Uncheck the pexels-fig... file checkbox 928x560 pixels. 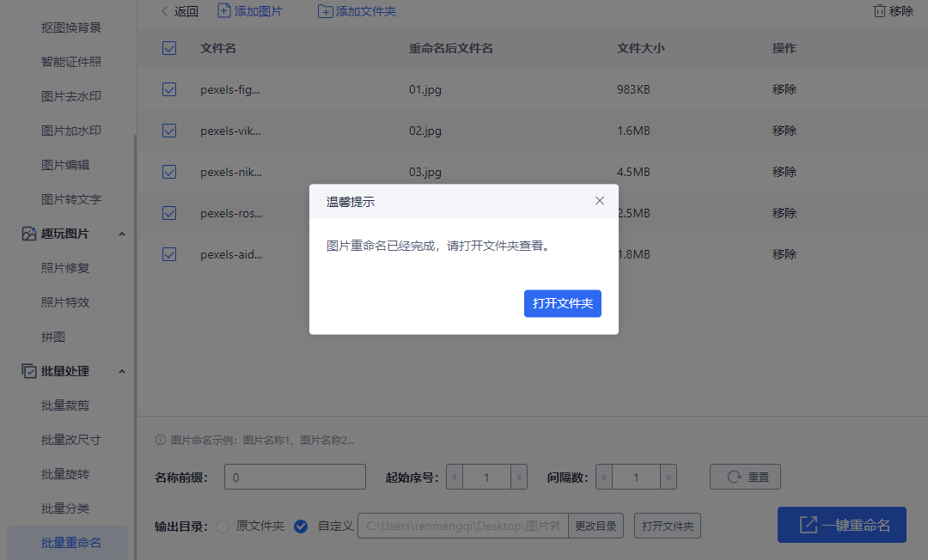[169, 90]
